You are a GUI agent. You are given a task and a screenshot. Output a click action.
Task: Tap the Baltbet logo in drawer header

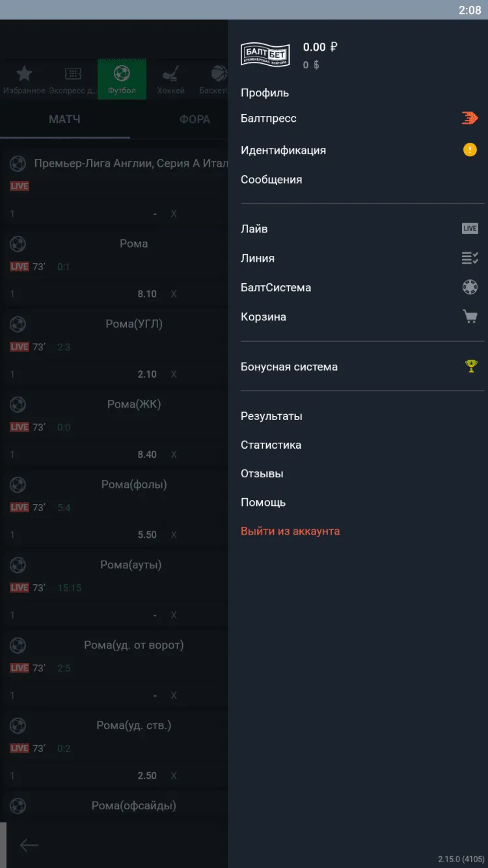point(264,53)
